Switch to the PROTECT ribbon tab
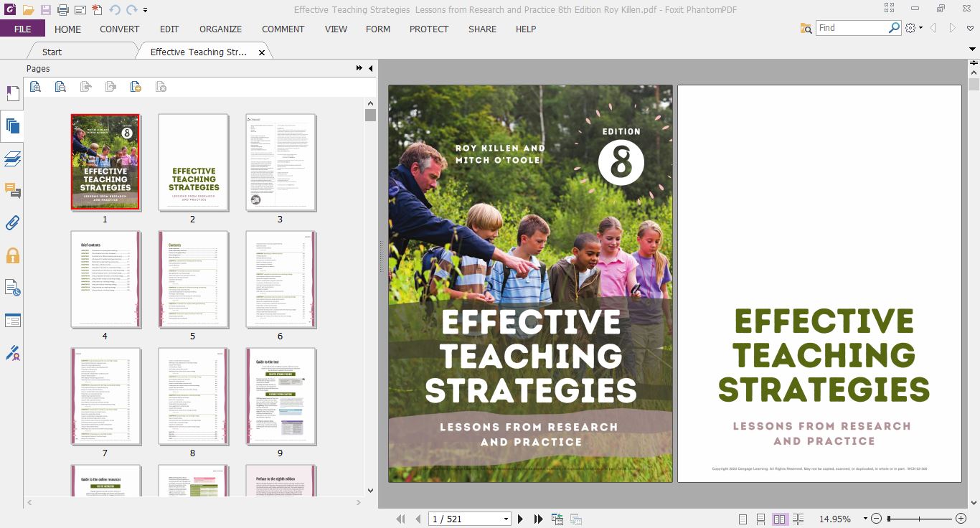This screenshot has width=980, height=528. [429, 29]
